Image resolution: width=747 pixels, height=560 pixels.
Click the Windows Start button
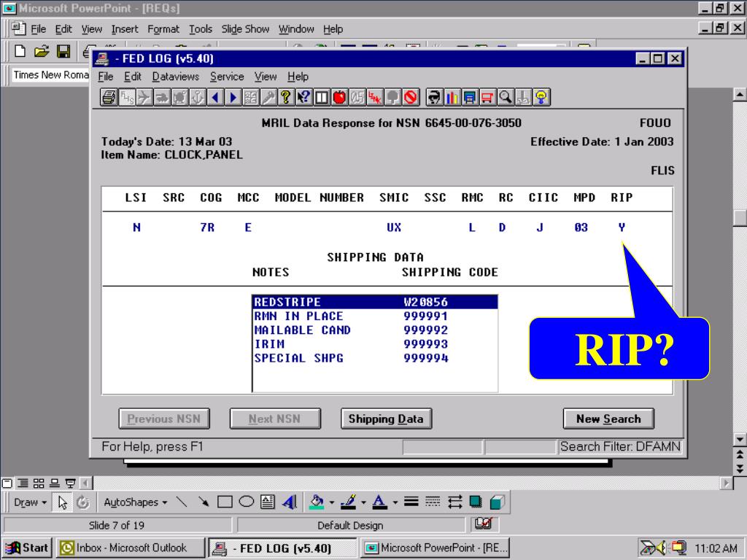pyautogui.click(x=28, y=548)
